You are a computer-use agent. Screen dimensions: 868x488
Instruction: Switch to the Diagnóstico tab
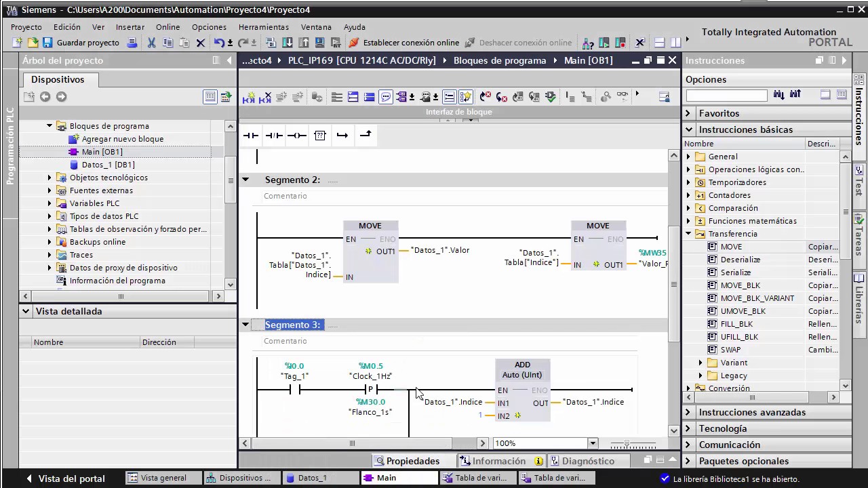click(581, 461)
